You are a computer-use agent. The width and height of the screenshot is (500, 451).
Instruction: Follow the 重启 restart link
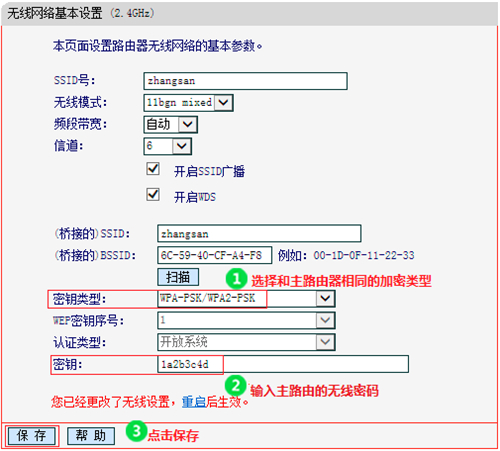click(x=193, y=402)
